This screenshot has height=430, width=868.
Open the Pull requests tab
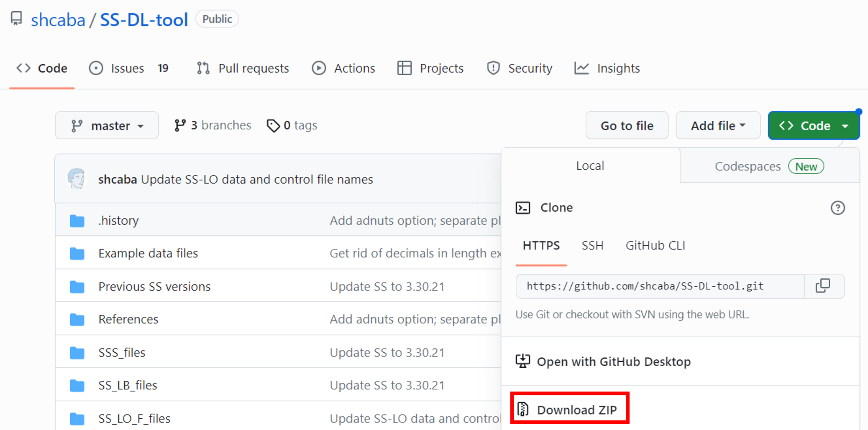pyautogui.click(x=243, y=68)
